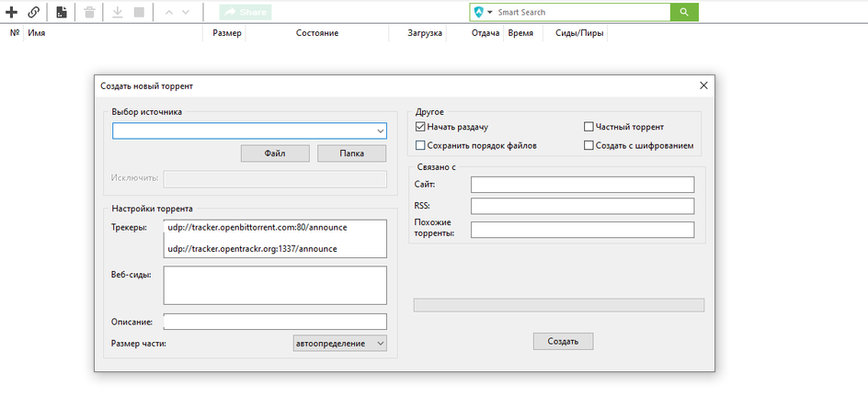Sort list by № column

tap(15, 33)
